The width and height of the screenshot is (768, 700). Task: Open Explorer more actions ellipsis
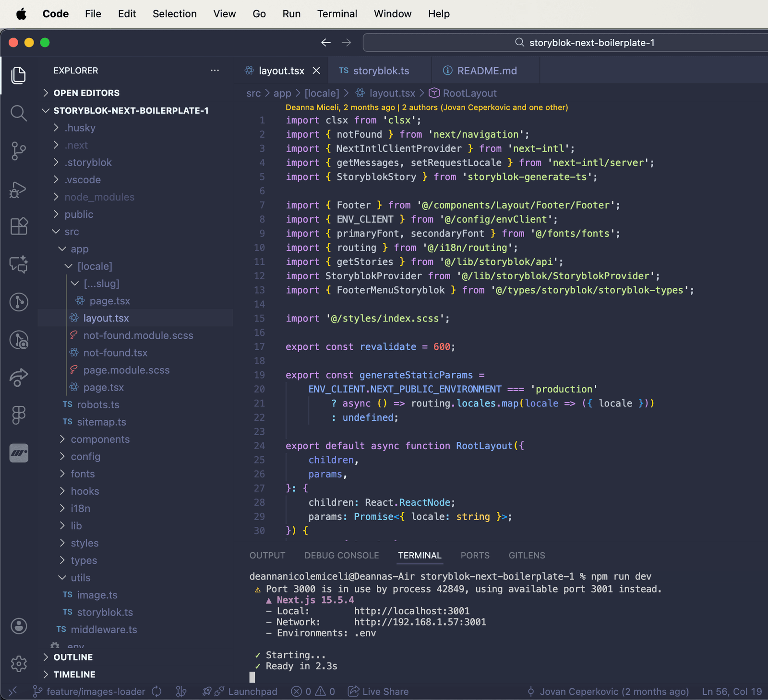point(215,71)
